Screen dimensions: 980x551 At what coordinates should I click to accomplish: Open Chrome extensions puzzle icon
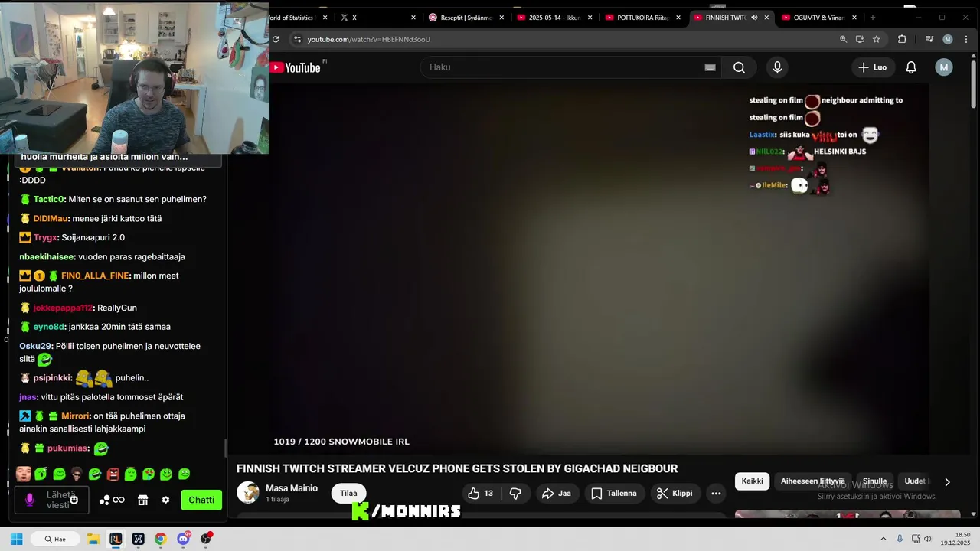pyautogui.click(x=902, y=39)
